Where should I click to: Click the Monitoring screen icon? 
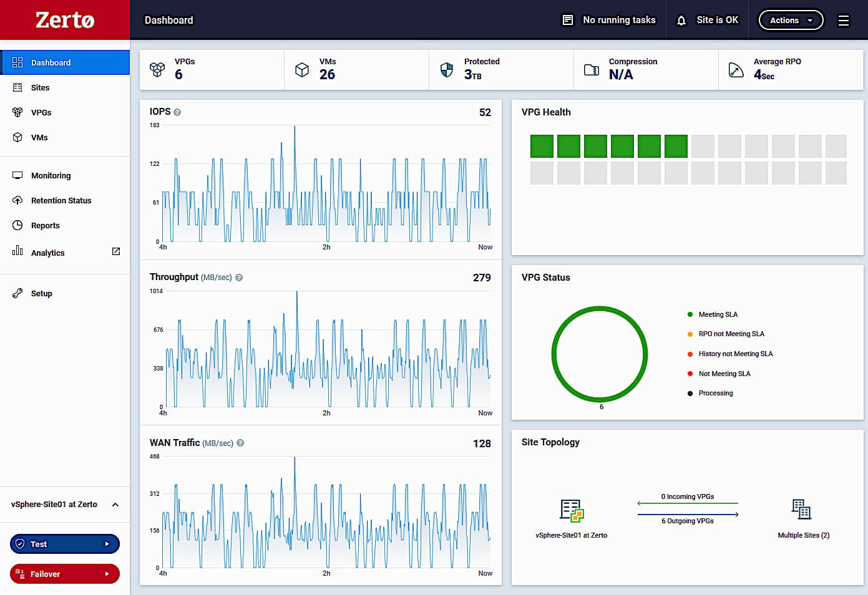coord(17,175)
